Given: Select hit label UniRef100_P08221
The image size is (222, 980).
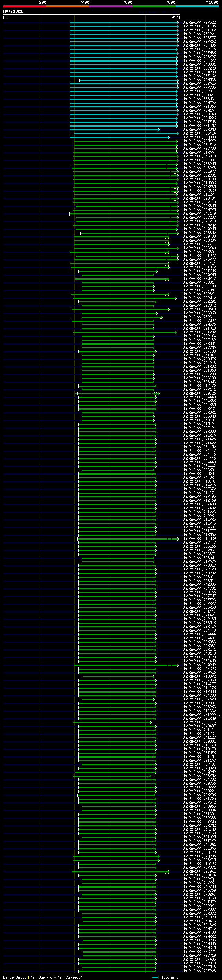Looking at the screenshot, I should click(199, 791).
